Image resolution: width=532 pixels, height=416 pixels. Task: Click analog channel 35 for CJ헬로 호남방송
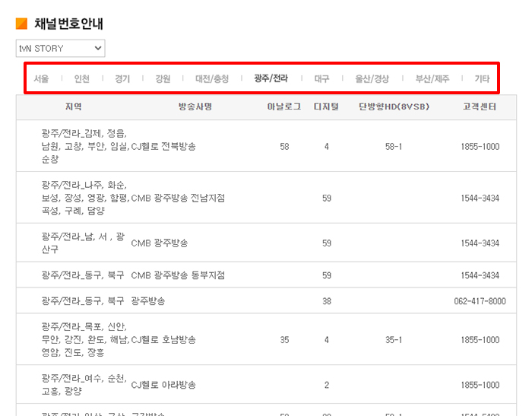tap(284, 340)
